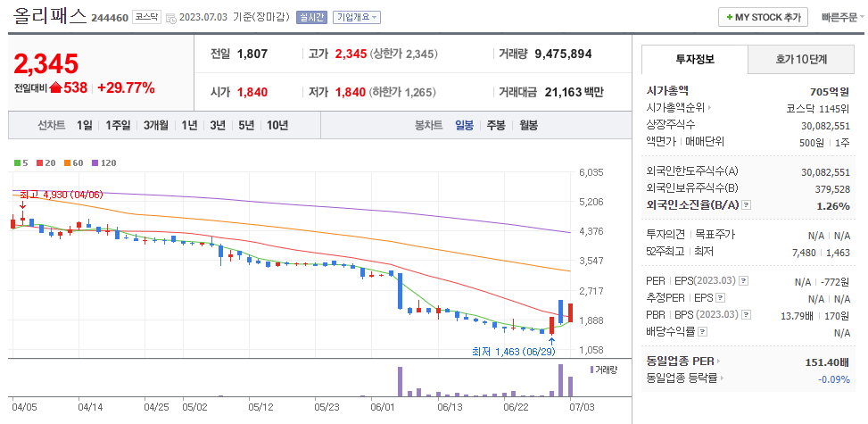The height and width of the screenshot is (424, 868).
Task: Select the 주봉 candle chart
Action: [x=496, y=125]
